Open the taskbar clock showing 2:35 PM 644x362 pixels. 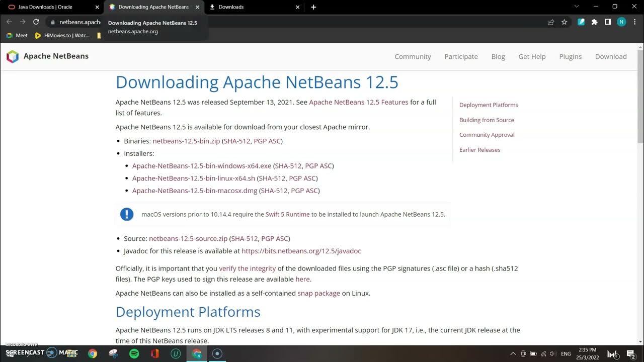coord(588,353)
